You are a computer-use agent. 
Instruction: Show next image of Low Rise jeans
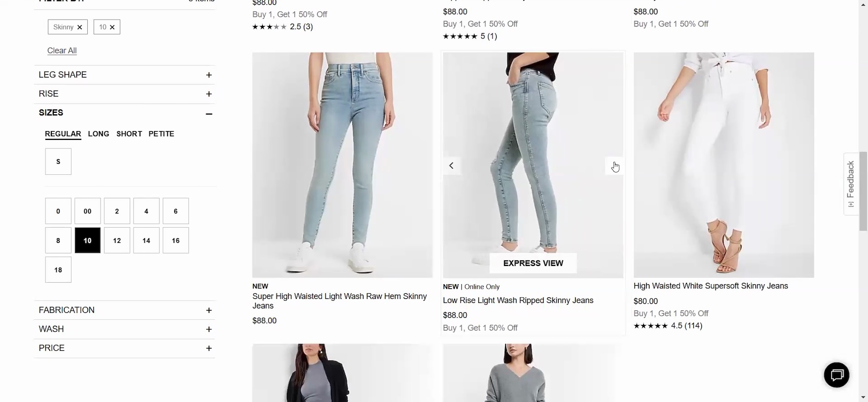click(x=614, y=166)
